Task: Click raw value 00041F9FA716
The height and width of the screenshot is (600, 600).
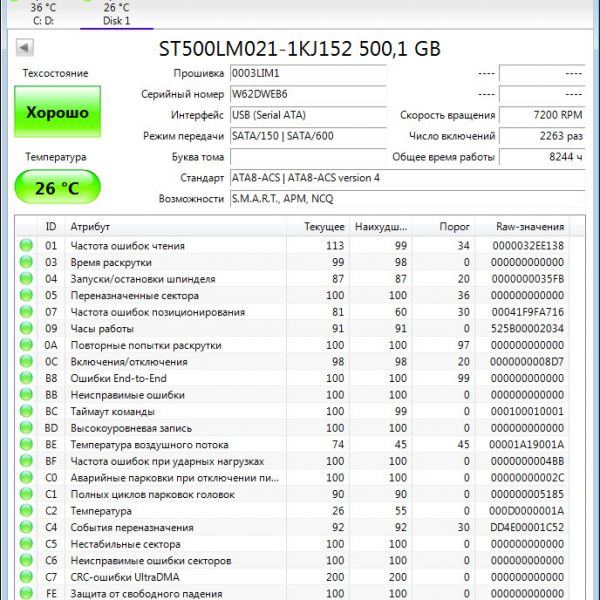Action: [x=528, y=312]
